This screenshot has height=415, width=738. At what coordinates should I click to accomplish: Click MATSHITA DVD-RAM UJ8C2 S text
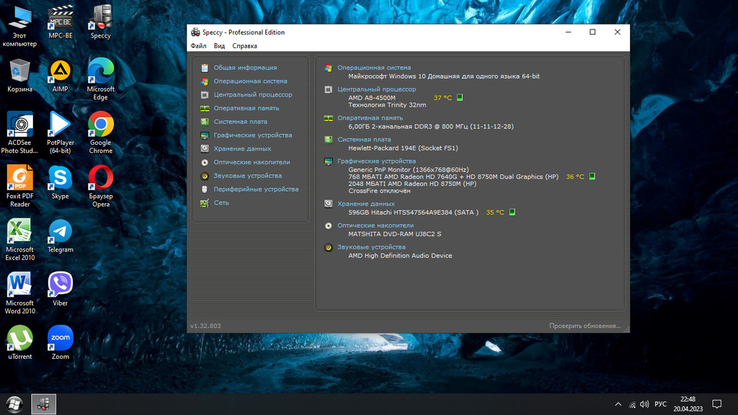coord(395,234)
